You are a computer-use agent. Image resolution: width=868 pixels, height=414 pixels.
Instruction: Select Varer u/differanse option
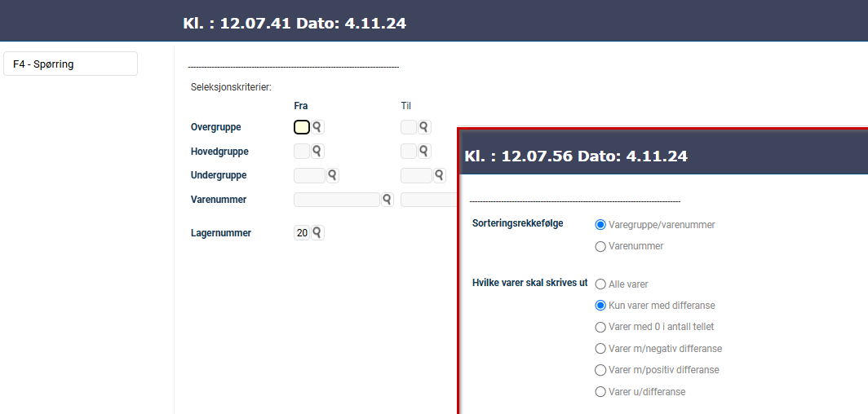(x=600, y=392)
